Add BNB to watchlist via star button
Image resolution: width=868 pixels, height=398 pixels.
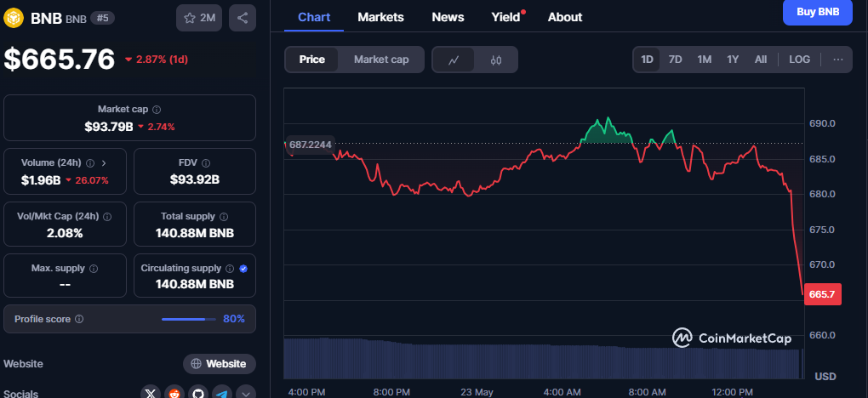coord(199,18)
